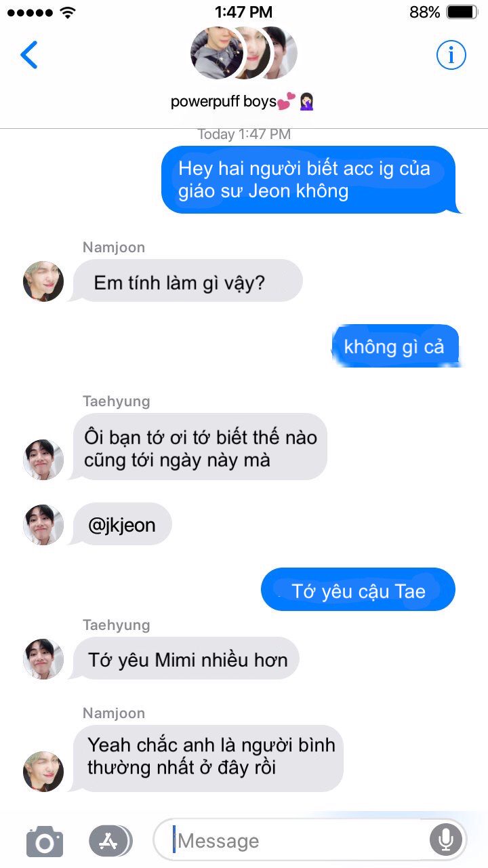The image size is (488, 868).
Task: Open the camera icon
Action: pyautogui.click(x=45, y=842)
